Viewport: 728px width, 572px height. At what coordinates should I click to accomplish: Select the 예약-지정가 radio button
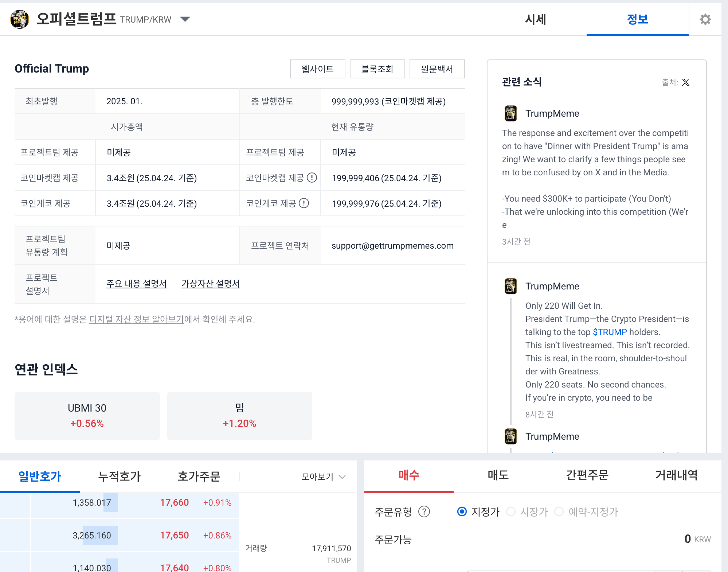[559, 512]
